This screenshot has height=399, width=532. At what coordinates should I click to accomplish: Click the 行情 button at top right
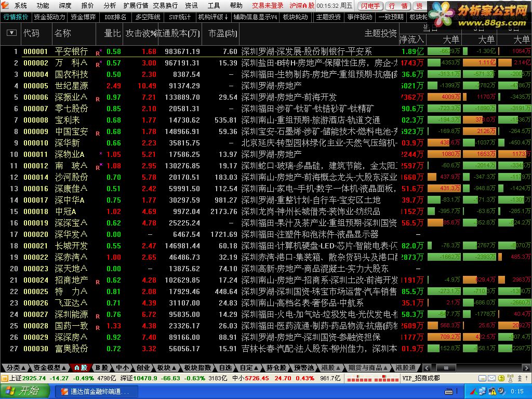click(x=398, y=6)
